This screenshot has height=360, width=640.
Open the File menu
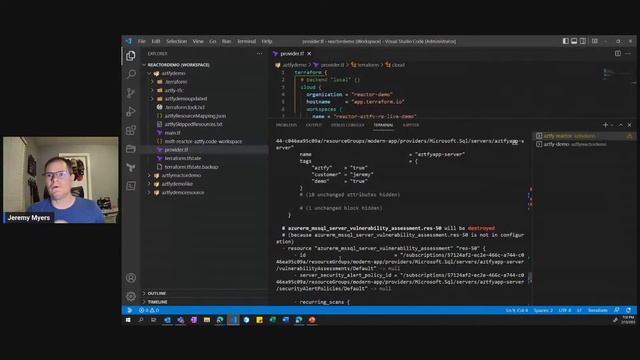pyautogui.click(x=142, y=41)
